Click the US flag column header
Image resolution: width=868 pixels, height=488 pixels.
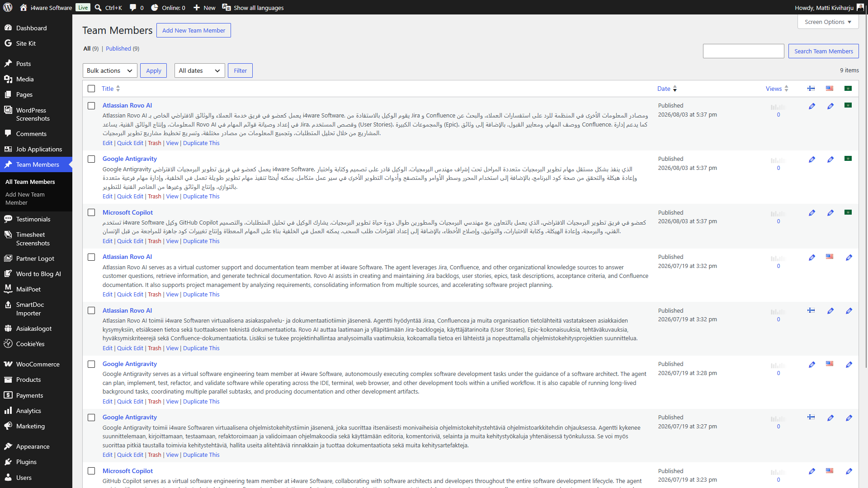(830, 89)
